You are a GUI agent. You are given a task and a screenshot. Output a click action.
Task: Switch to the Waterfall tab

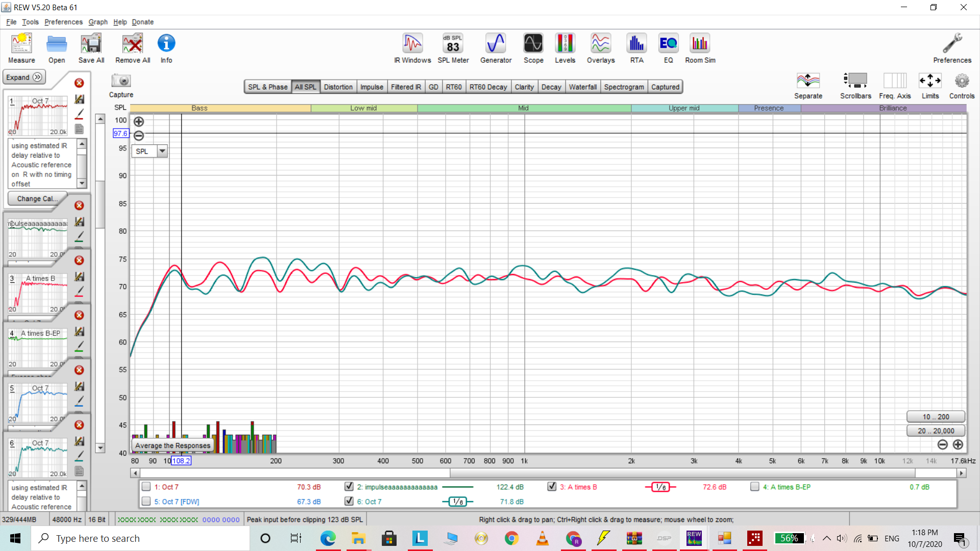point(583,87)
